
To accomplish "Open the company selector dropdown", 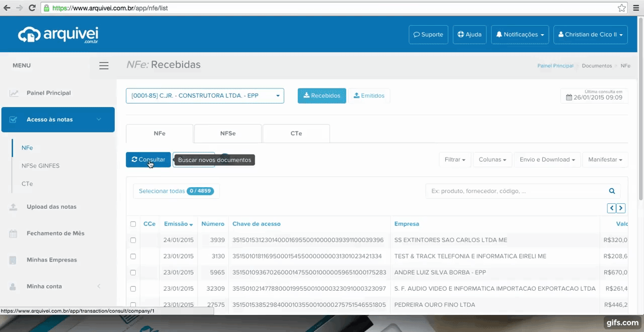I will [x=205, y=96].
